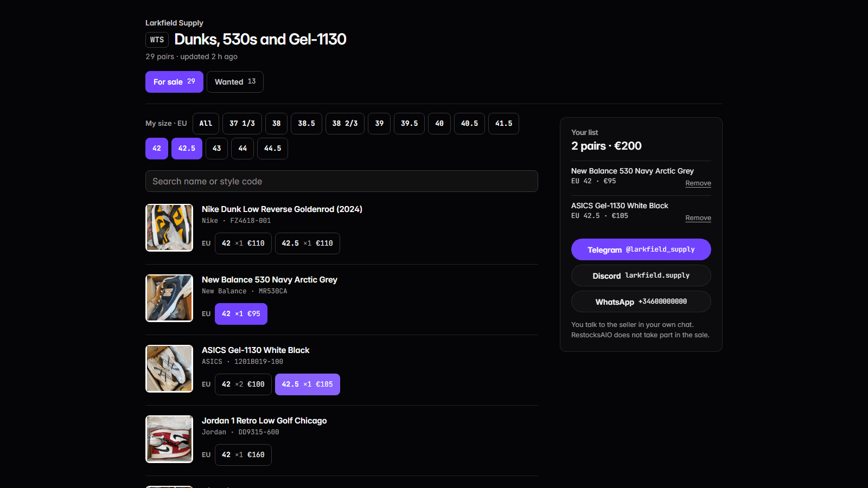The width and height of the screenshot is (868, 488).
Task: Filter by size 39
Action: (379, 124)
